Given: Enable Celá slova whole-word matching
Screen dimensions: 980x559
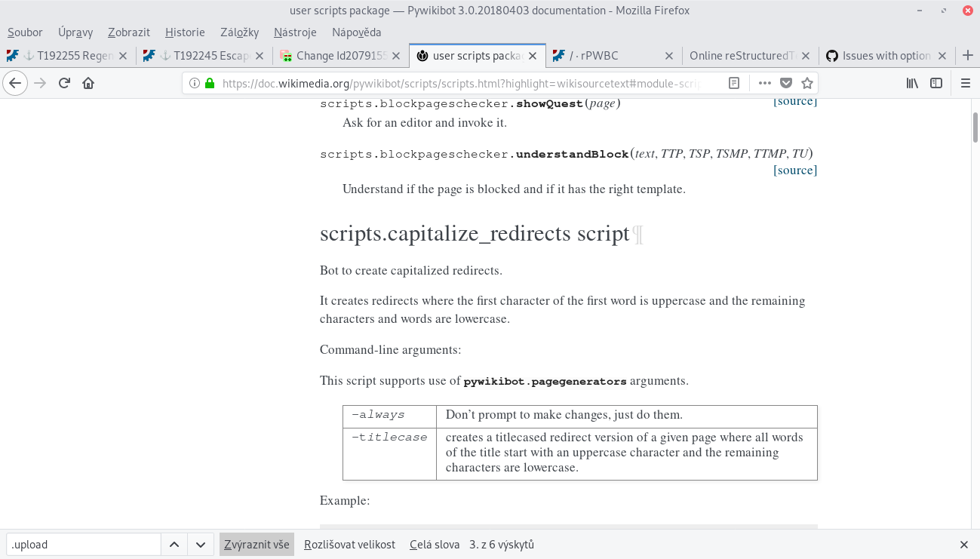Looking at the screenshot, I should tap(435, 544).
